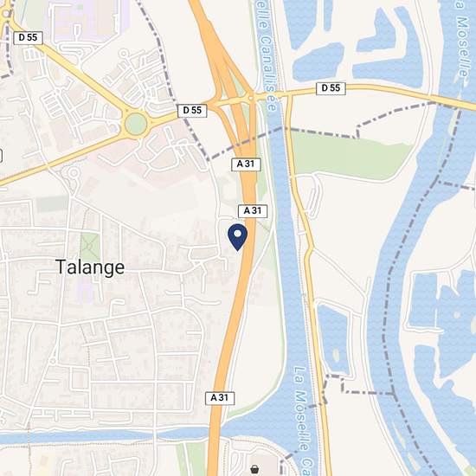This screenshot has height=476, width=476.
Task: Click the Moselle Canalisée label near the top
Action: pos(267,56)
